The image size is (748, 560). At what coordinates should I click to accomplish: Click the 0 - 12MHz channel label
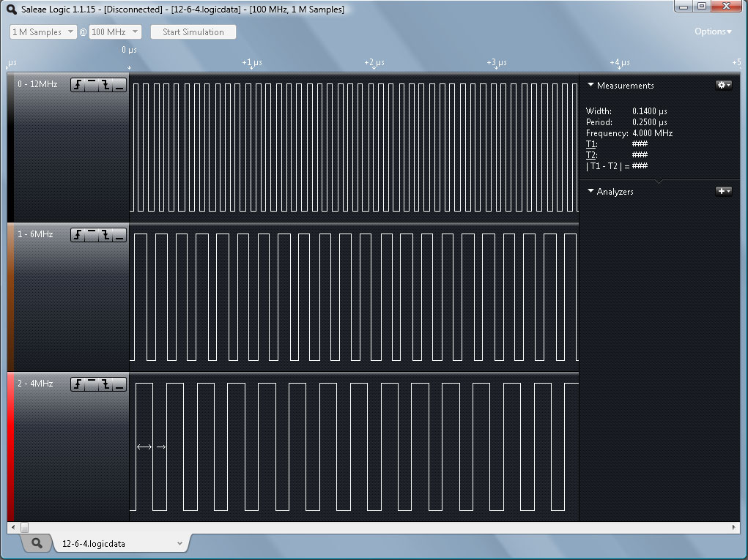tap(37, 84)
